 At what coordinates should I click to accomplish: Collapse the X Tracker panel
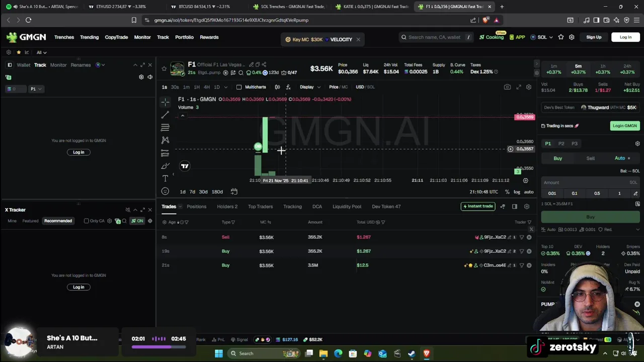point(135,210)
